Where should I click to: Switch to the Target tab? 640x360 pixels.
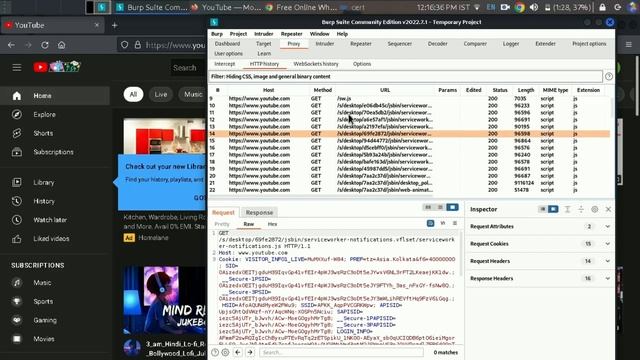click(x=263, y=44)
